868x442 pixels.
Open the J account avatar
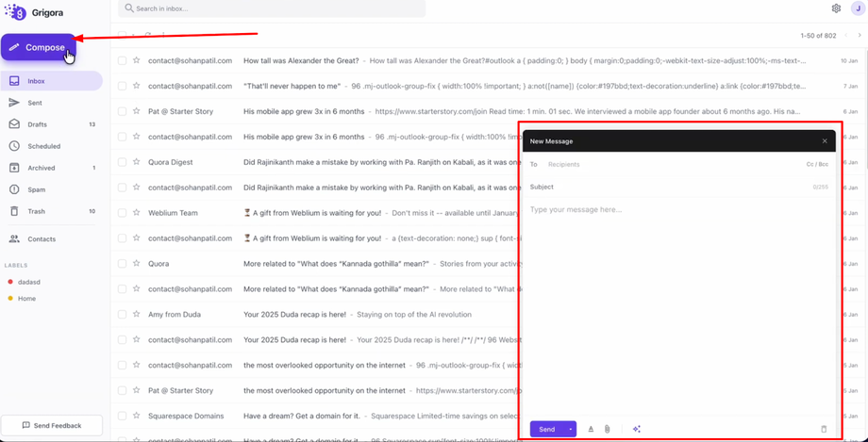click(x=858, y=8)
